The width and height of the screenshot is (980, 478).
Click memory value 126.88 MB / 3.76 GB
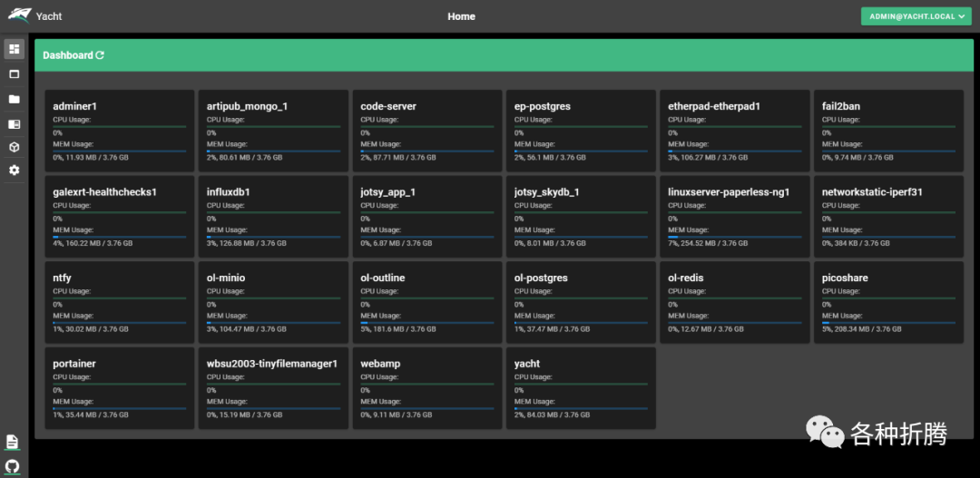(252, 243)
